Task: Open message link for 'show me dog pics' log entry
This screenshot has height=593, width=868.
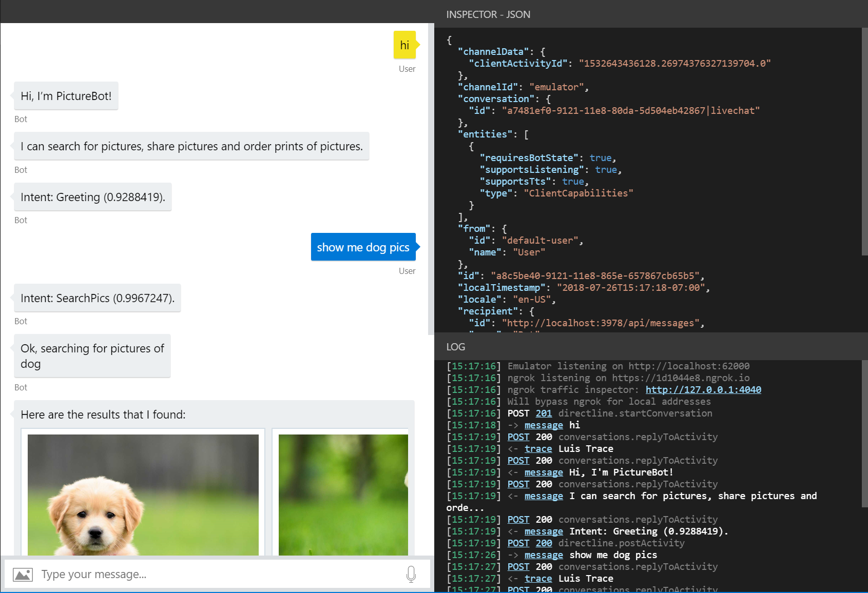Action: [544, 555]
